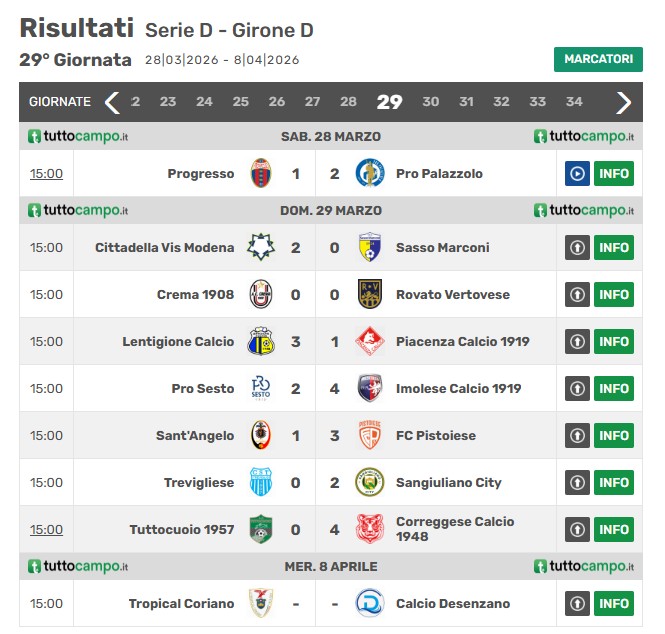
Task: Switch to giornata 34
Action: tap(574, 102)
